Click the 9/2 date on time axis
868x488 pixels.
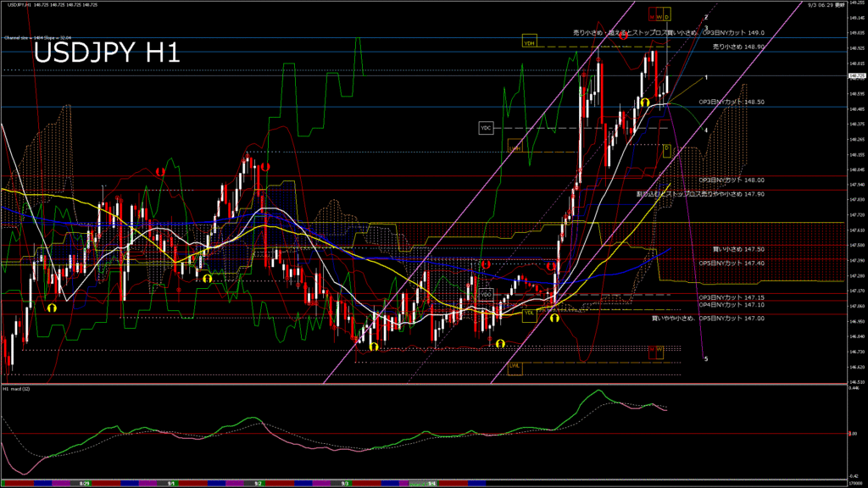[258, 483]
